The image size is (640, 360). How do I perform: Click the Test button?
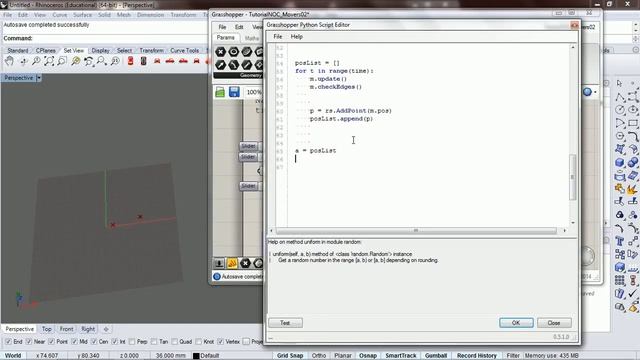point(285,323)
